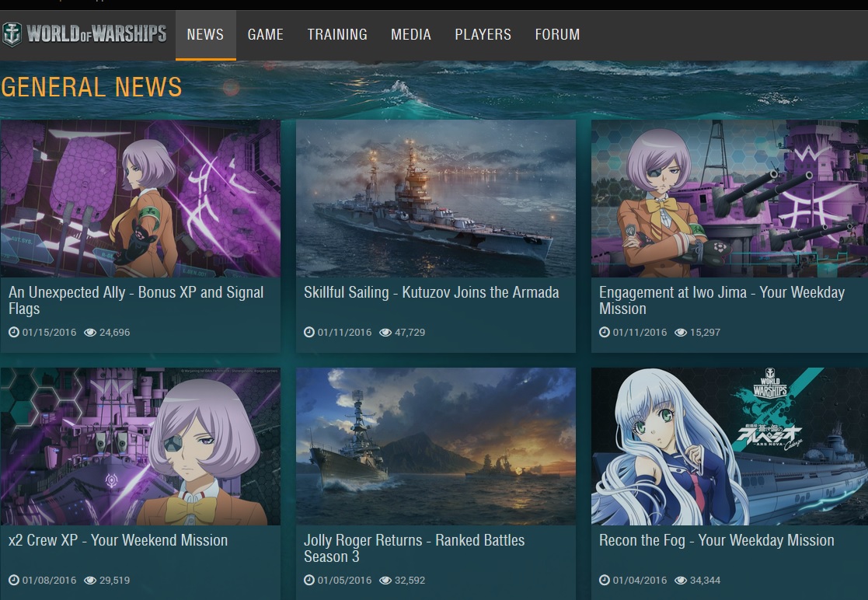Open the PLAYERS menu

tap(483, 34)
